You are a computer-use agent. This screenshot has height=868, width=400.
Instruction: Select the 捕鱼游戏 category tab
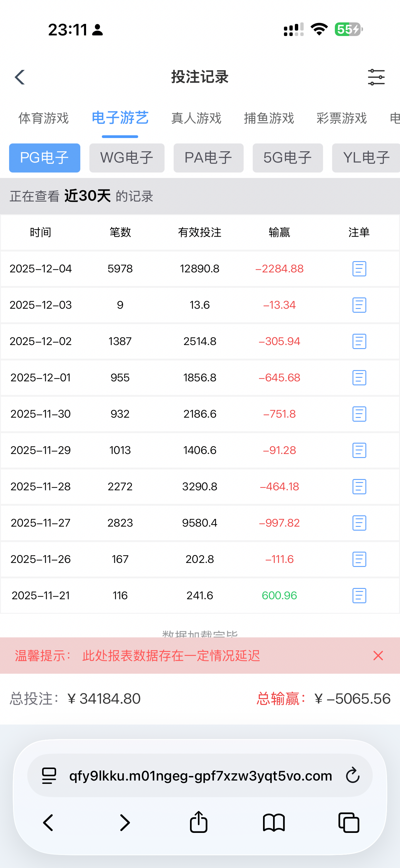coord(269,118)
